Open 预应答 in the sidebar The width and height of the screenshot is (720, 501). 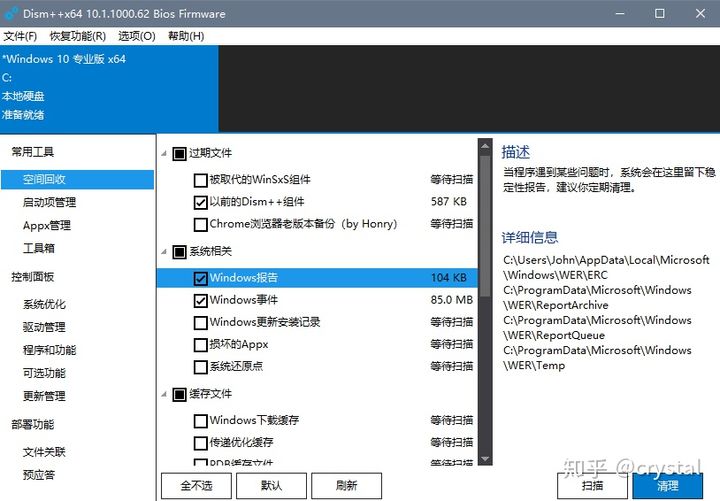(x=39, y=475)
